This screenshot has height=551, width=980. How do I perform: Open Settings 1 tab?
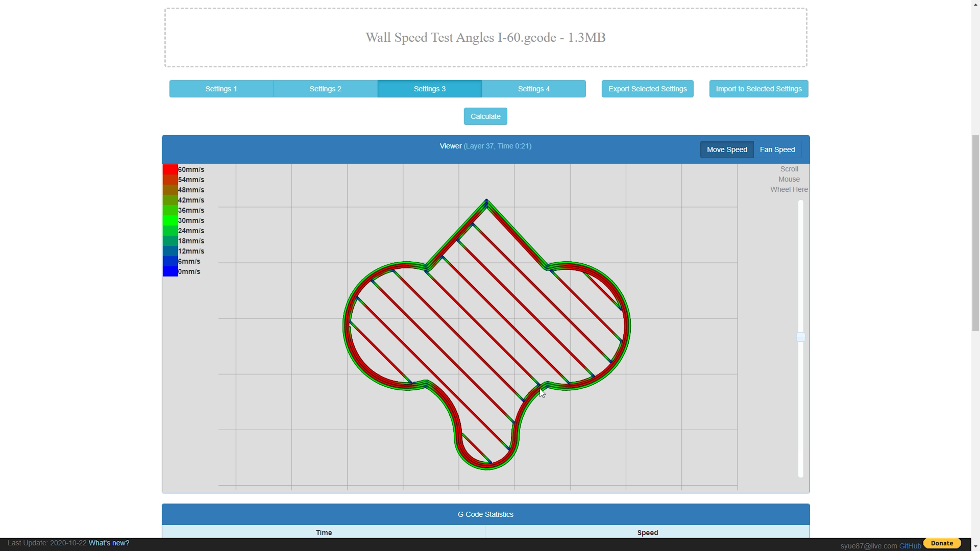click(221, 88)
